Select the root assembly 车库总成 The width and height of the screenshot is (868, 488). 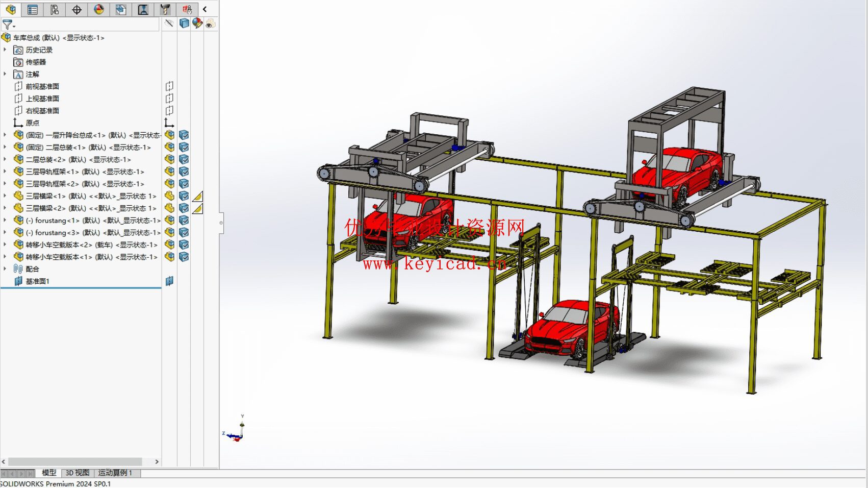[59, 38]
